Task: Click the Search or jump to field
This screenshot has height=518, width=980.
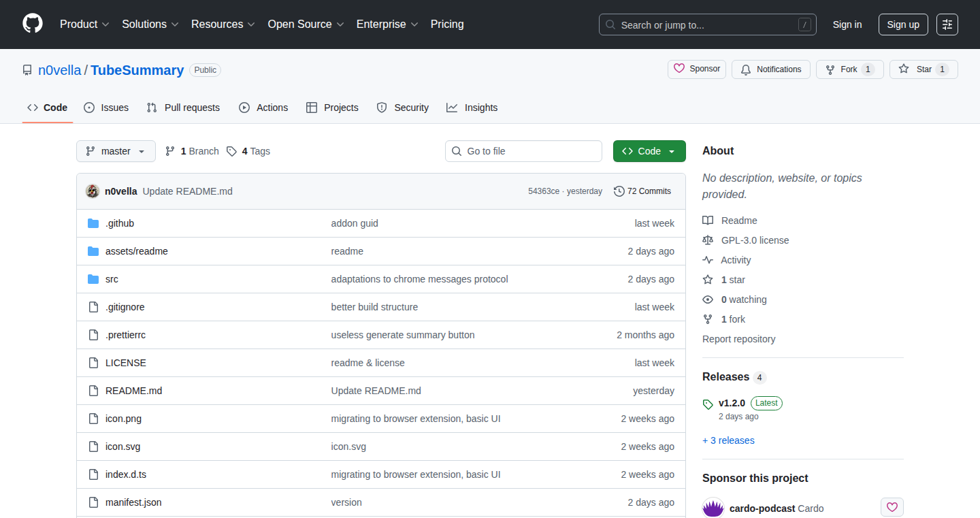Action: coord(708,25)
